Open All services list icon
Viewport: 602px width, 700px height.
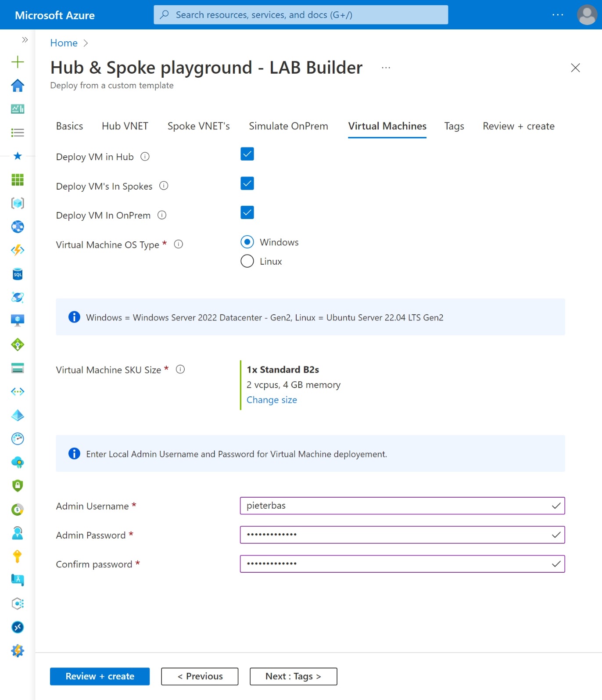[x=18, y=133]
